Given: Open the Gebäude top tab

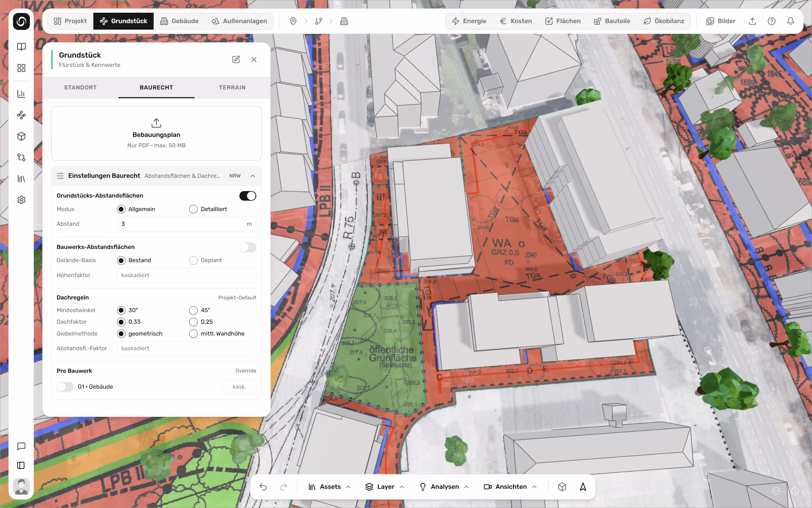Looking at the screenshot, I should [180, 21].
